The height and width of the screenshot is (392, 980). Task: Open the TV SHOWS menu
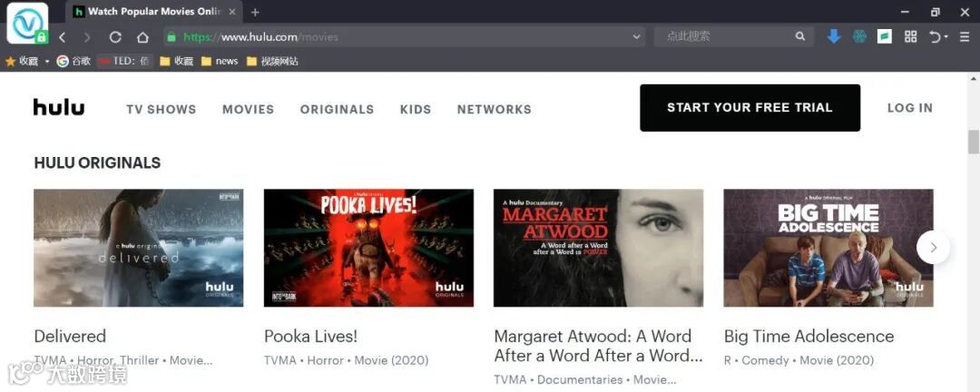coord(162,110)
